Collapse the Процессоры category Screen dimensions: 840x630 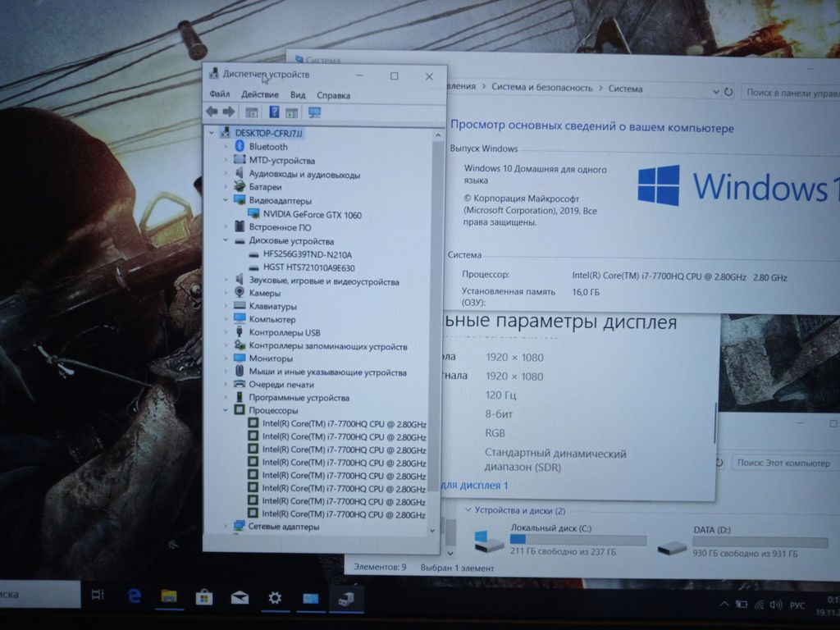226,410
